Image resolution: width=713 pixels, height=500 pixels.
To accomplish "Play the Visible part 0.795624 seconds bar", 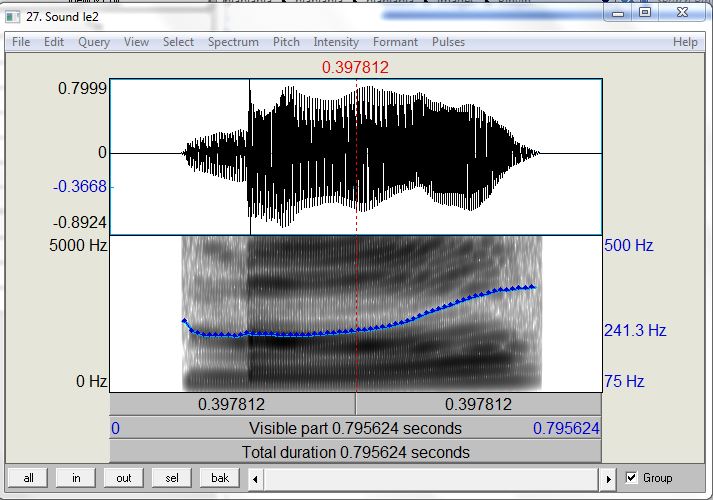I will tap(356, 428).
